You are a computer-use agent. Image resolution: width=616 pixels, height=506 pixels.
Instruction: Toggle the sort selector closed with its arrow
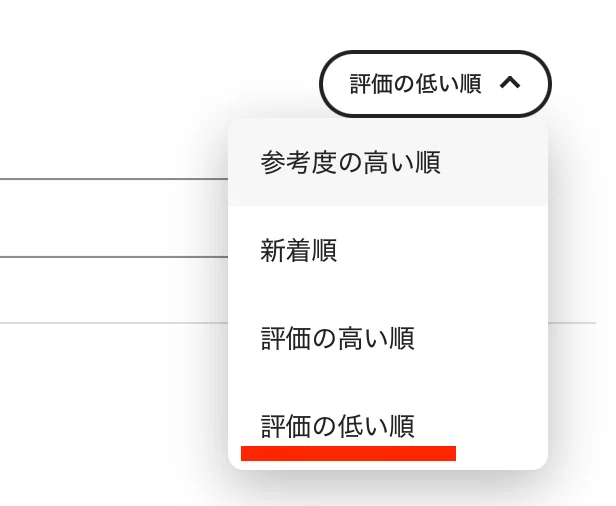click(510, 83)
